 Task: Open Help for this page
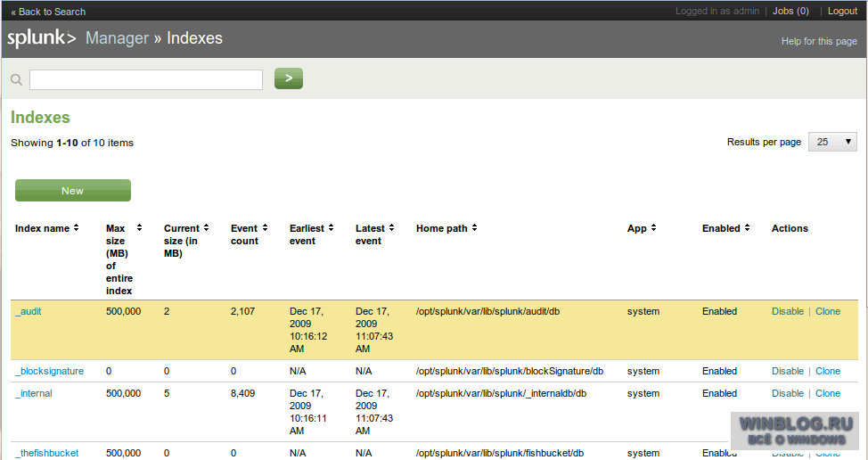[819, 41]
